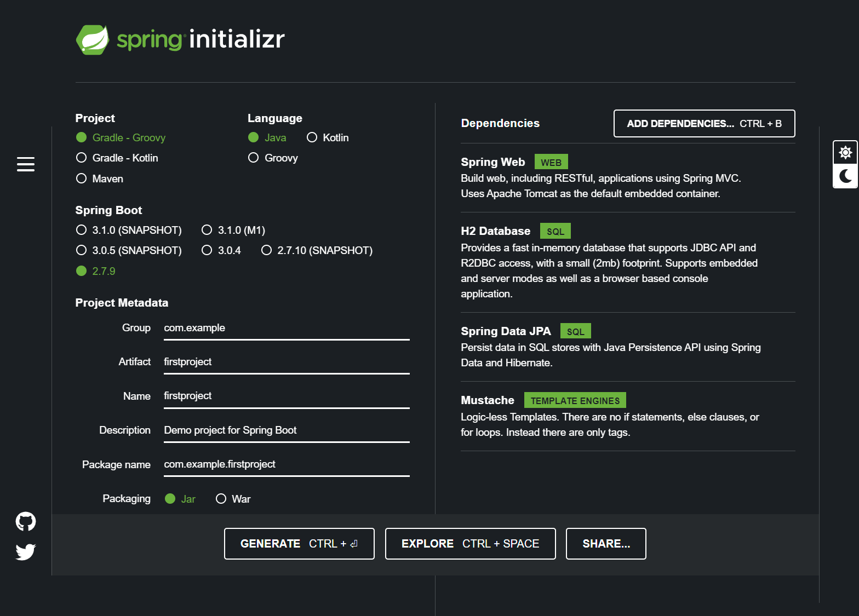Click the Description input field
859x616 pixels.
click(287, 431)
